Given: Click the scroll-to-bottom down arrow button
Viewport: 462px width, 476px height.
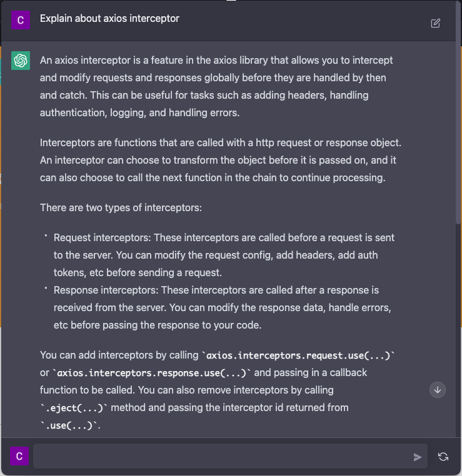Looking at the screenshot, I should pos(438,390).
